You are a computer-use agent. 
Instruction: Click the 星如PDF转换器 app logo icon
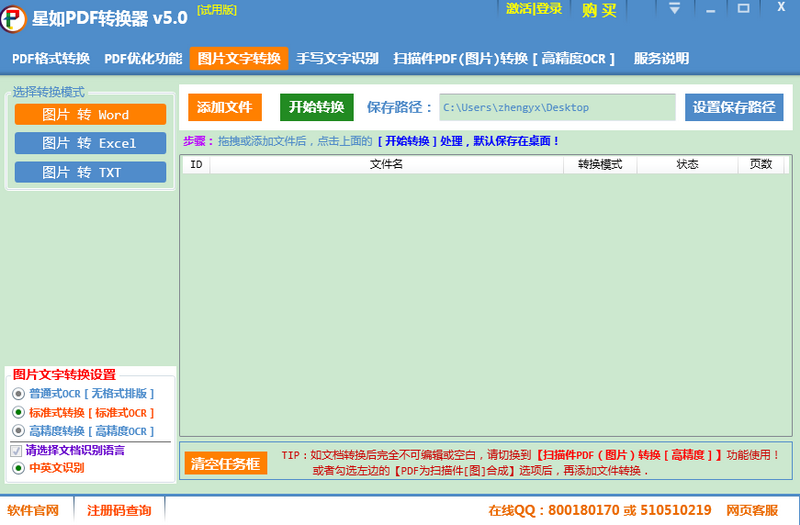pos(13,19)
